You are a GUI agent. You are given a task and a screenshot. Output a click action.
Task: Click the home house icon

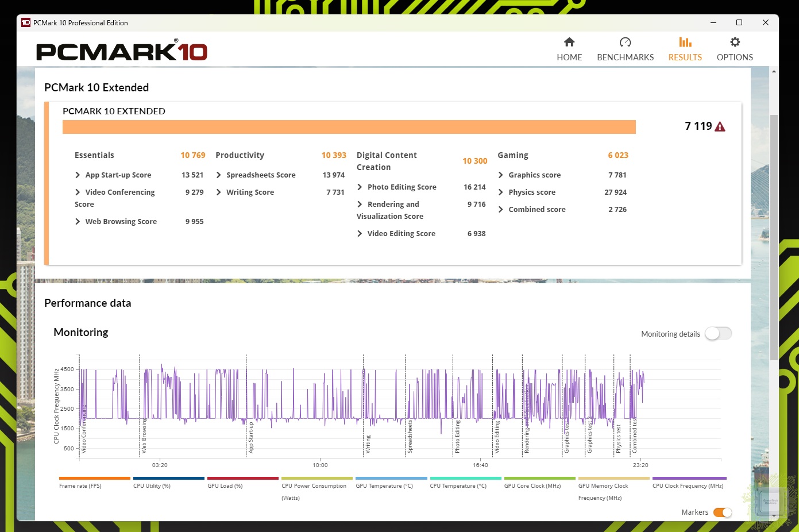569,42
